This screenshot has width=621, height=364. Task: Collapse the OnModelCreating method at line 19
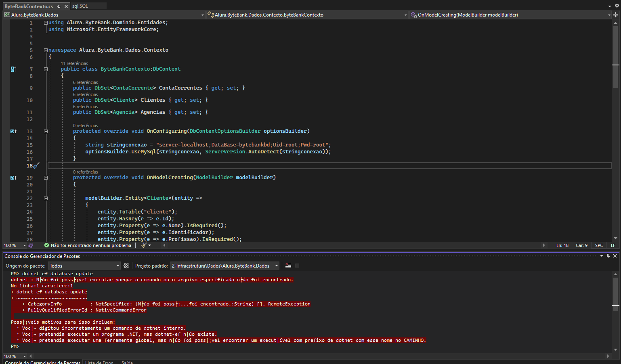pos(46,178)
